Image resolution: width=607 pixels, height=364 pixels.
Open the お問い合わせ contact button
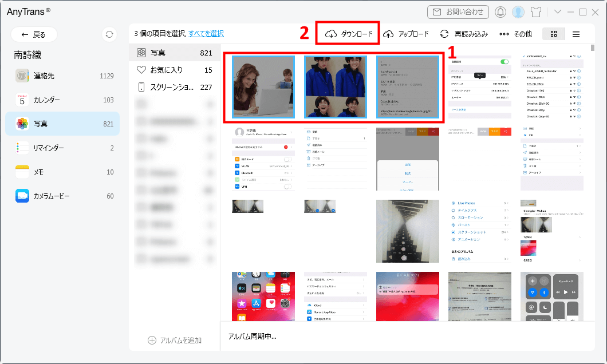coord(458,12)
